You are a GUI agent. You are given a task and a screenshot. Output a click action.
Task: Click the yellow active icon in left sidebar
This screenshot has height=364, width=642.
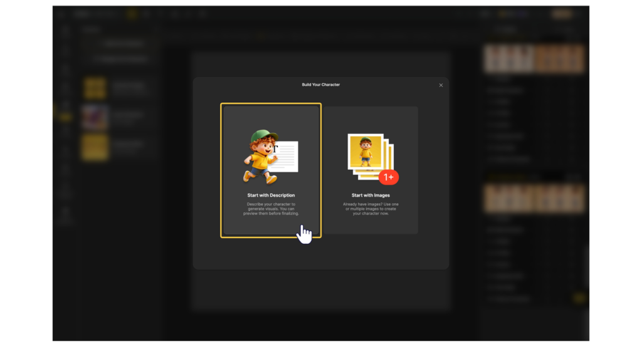coord(65,117)
